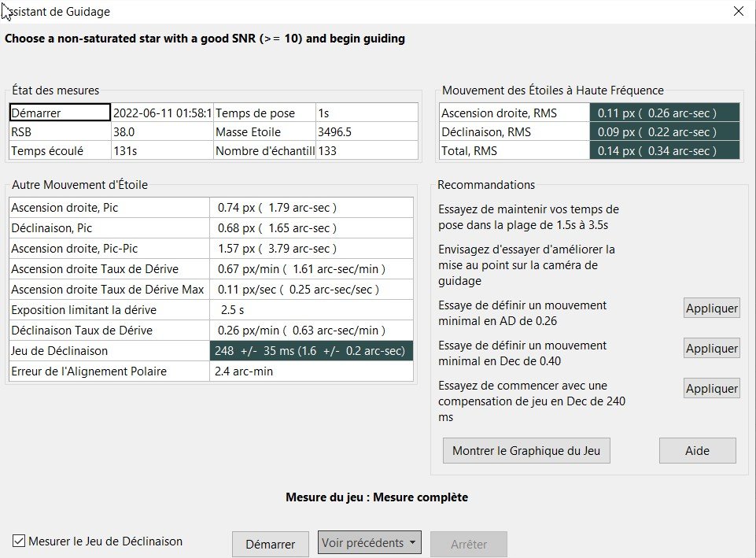Open the Voir précédents dropdown

tap(370, 543)
